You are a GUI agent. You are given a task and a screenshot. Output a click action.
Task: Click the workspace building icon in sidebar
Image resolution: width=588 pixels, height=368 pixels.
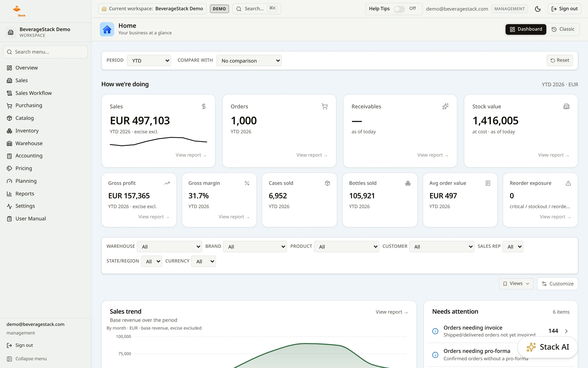coord(11,32)
